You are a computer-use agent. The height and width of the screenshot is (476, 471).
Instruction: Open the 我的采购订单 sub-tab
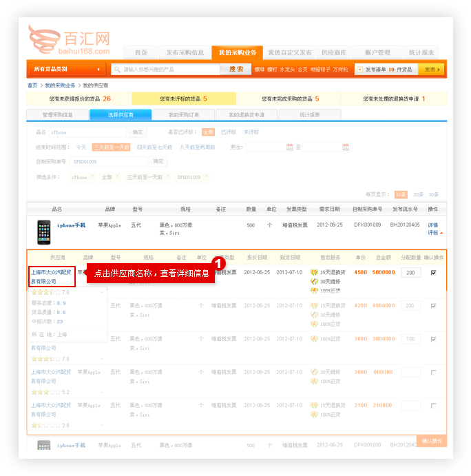(184, 115)
